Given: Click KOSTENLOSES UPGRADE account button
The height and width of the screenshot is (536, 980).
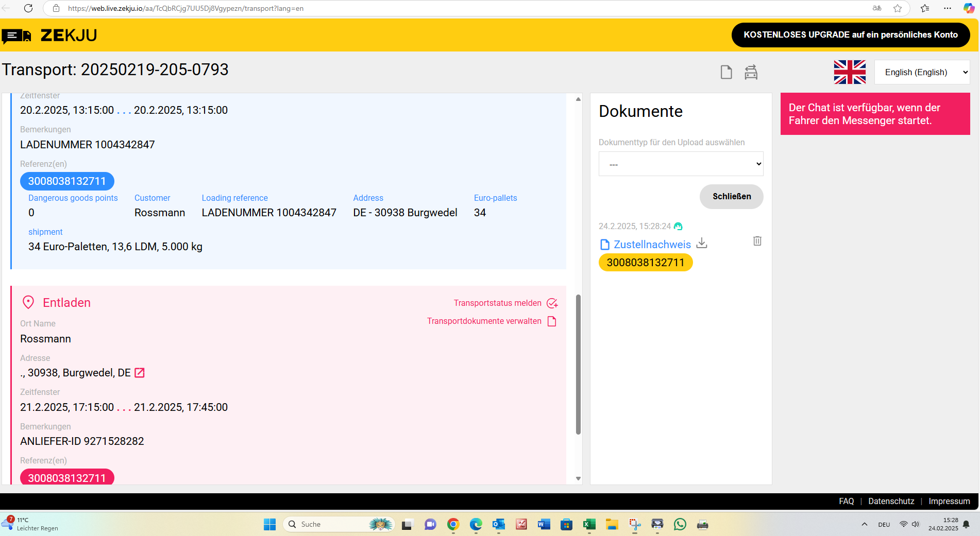Looking at the screenshot, I should (851, 35).
